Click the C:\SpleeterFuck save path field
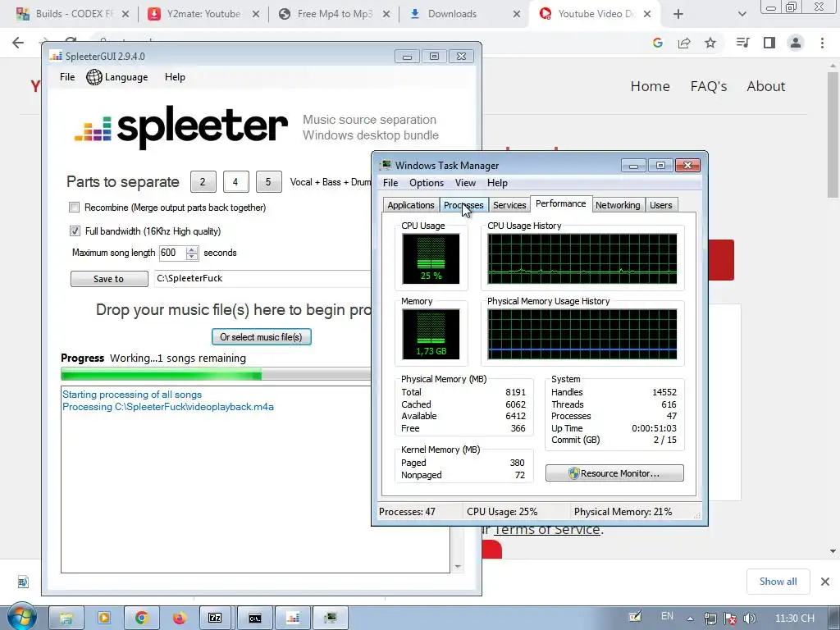Image resolution: width=840 pixels, height=630 pixels. 262,279
